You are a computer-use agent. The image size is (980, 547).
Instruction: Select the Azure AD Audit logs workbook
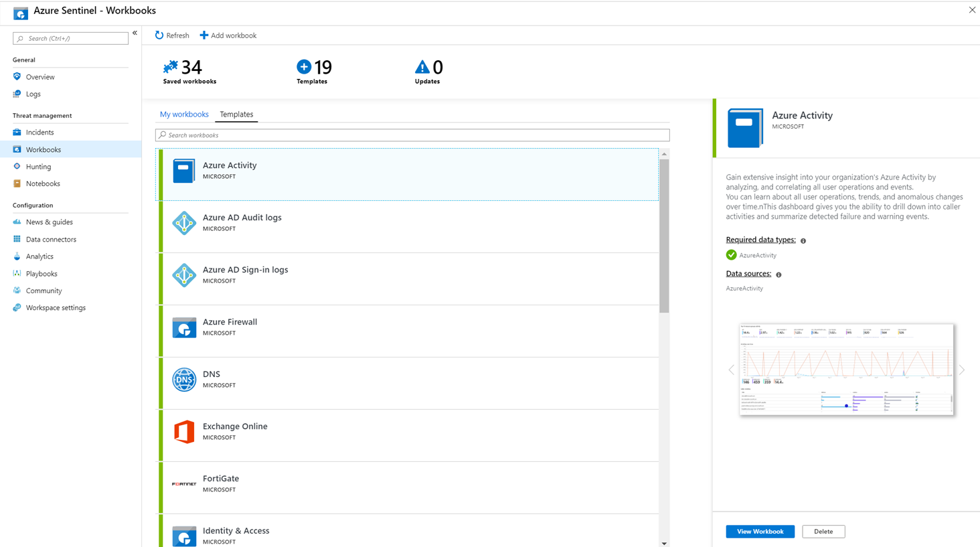pyautogui.click(x=407, y=227)
